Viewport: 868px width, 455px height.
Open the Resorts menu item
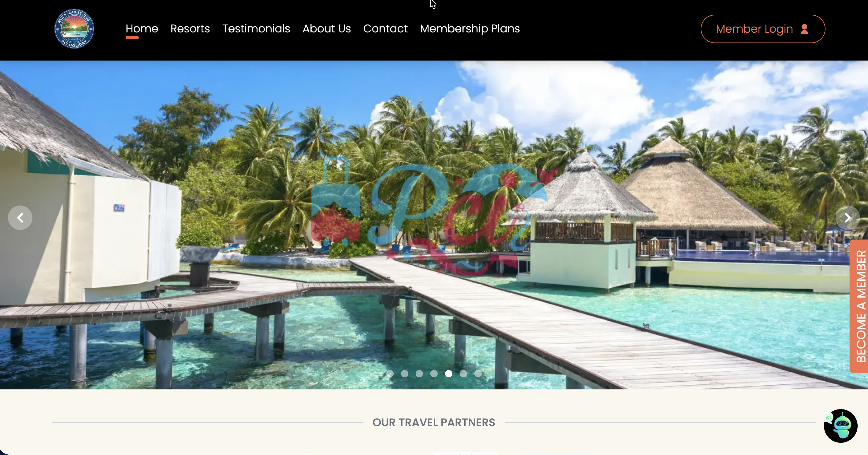tap(190, 29)
